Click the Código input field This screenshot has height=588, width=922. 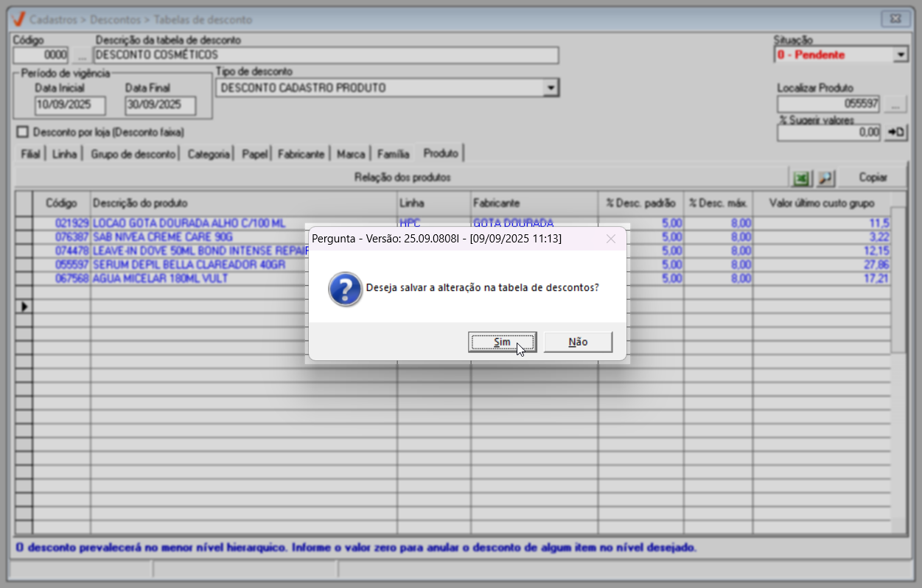[x=41, y=55]
